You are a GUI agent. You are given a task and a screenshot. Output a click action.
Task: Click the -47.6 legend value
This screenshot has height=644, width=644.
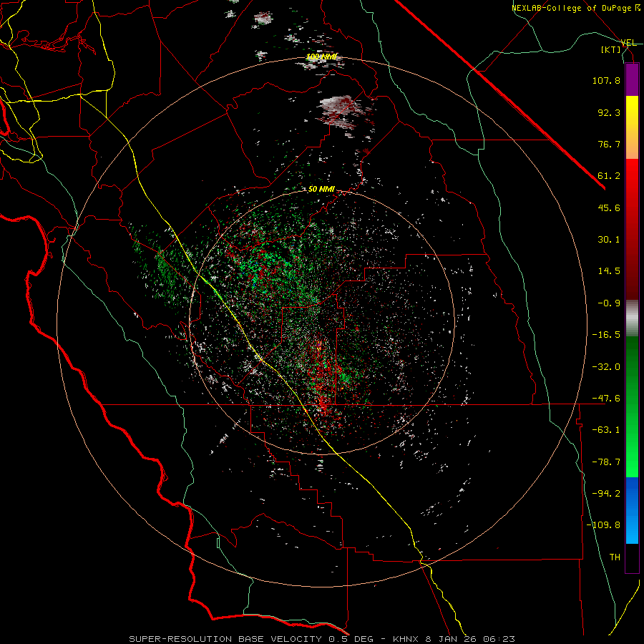click(606, 399)
